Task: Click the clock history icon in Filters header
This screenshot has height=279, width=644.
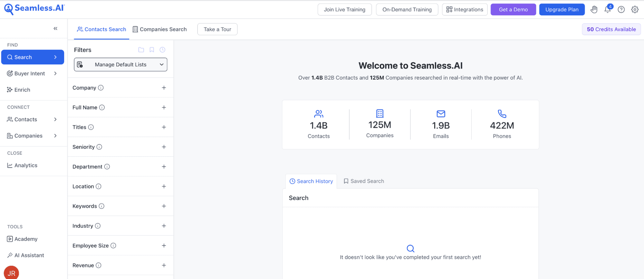Action: [x=162, y=50]
